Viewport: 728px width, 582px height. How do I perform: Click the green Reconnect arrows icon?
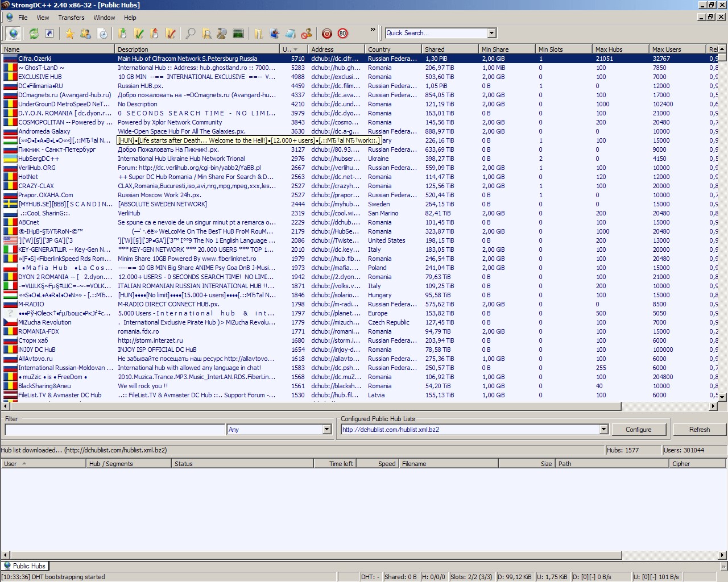[34, 34]
